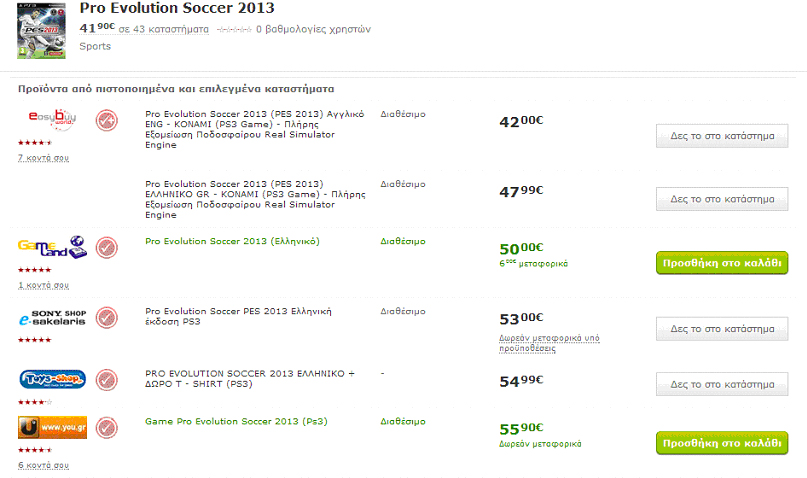Click the GameLand store logo
This screenshot has width=807, height=478.
[52, 247]
